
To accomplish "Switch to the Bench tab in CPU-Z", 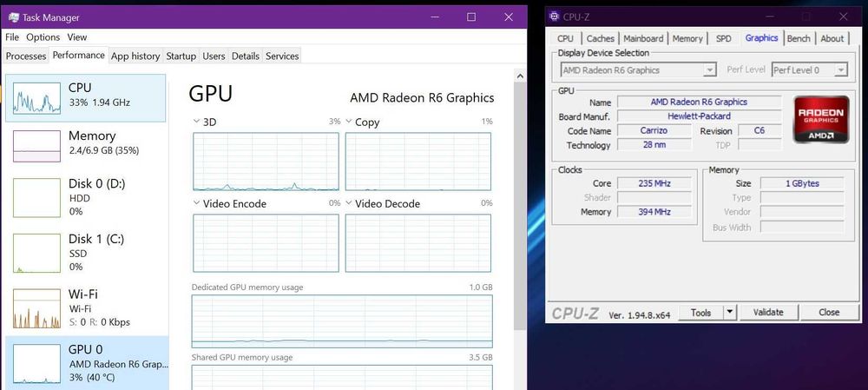I will (x=799, y=38).
